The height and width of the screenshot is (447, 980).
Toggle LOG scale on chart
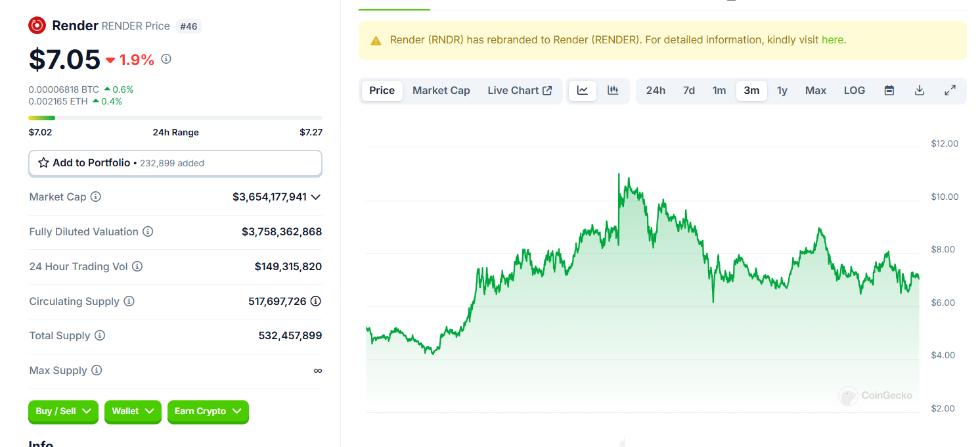pyautogui.click(x=855, y=91)
